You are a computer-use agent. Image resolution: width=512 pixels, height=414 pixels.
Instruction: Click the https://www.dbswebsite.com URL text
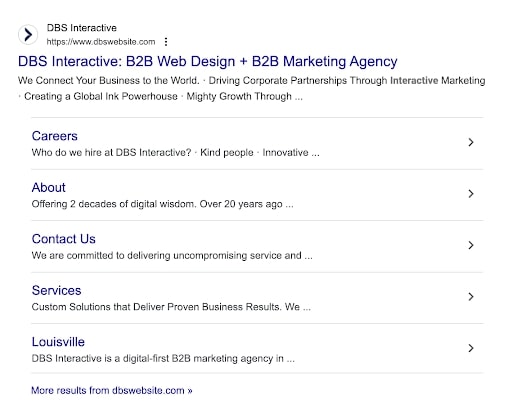(101, 42)
